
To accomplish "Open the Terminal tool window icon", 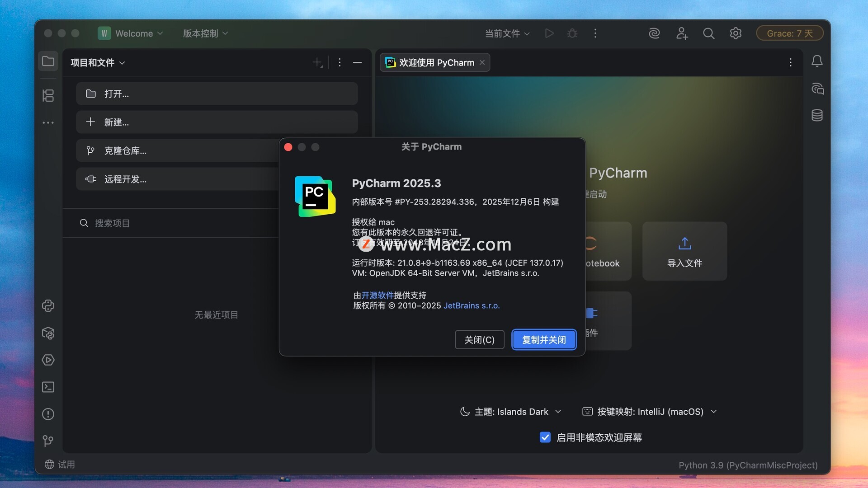I will point(48,387).
